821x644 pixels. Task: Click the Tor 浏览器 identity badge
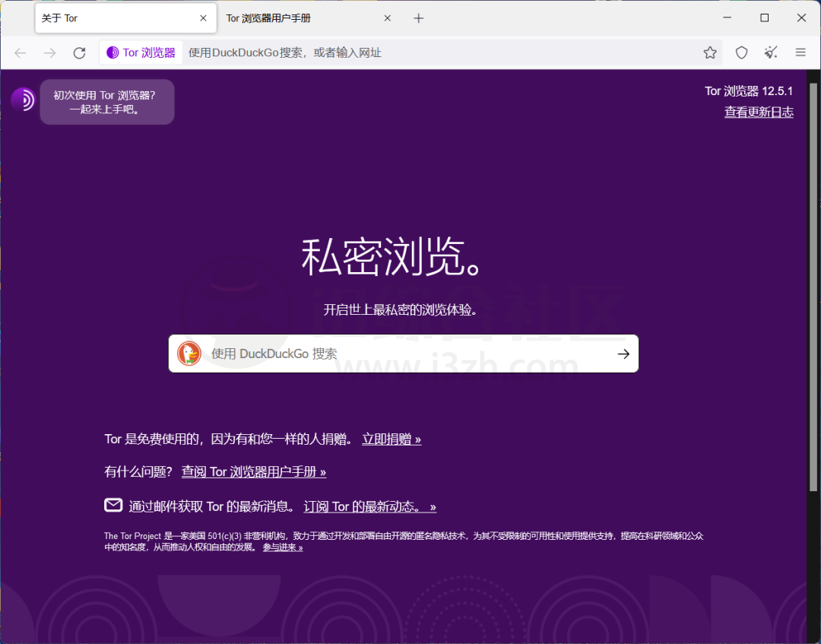pyautogui.click(x=141, y=53)
